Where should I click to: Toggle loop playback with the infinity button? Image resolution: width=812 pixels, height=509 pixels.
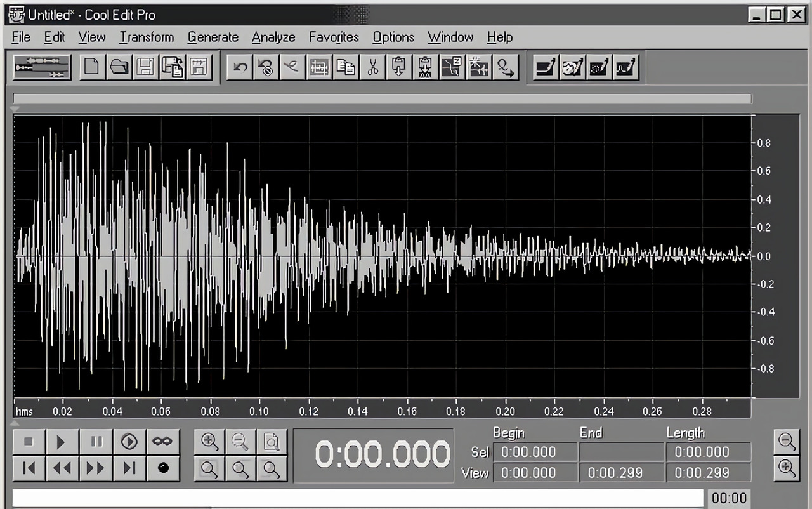pos(163,441)
